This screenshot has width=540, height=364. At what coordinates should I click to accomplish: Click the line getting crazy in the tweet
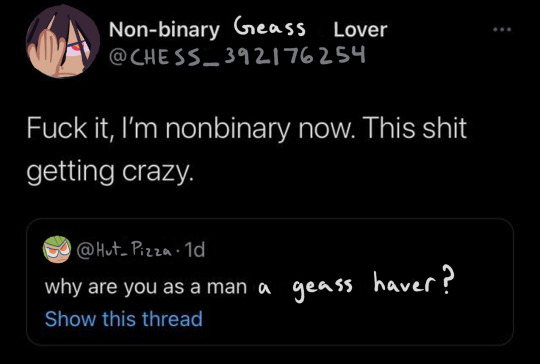click(110, 171)
